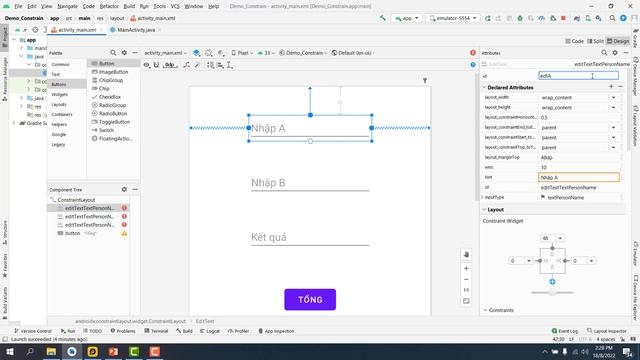Click the id input field with edtA
The height and width of the screenshot is (360, 640).
point(578,76)
